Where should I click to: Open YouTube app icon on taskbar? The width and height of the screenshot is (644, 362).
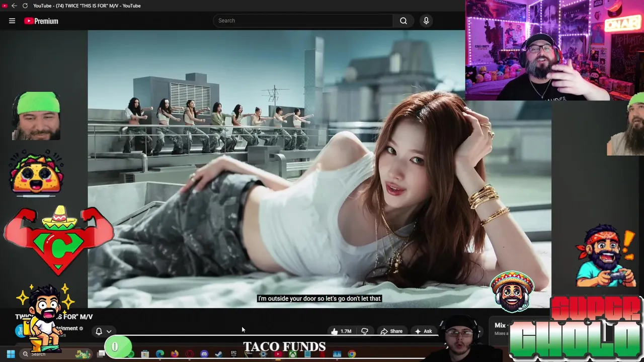pos(278,354)
